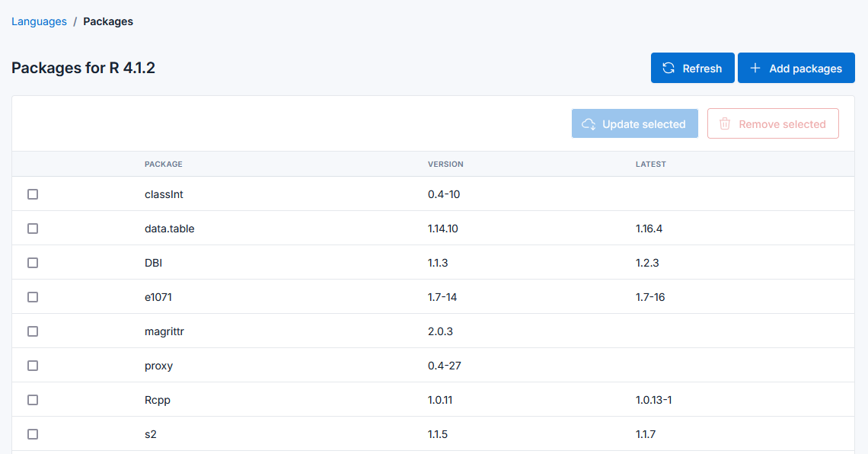
Task: Go to Languages breadcrumb link
Action: click(39, 21)
